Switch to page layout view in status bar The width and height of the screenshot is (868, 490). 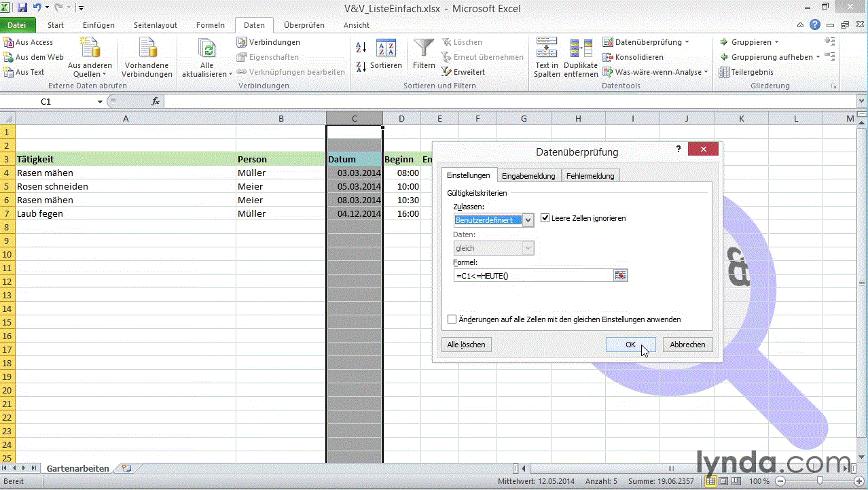point(723,481)
